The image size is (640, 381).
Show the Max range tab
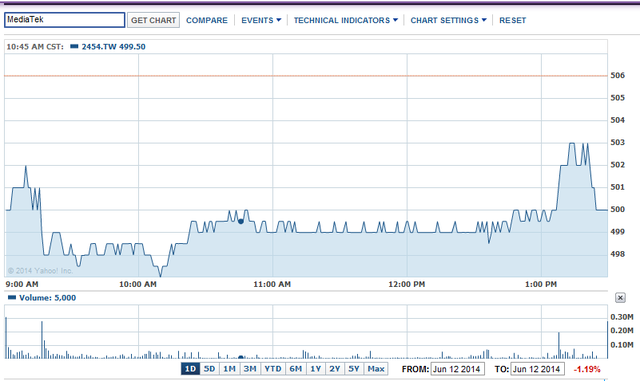(x=376, y=369)
